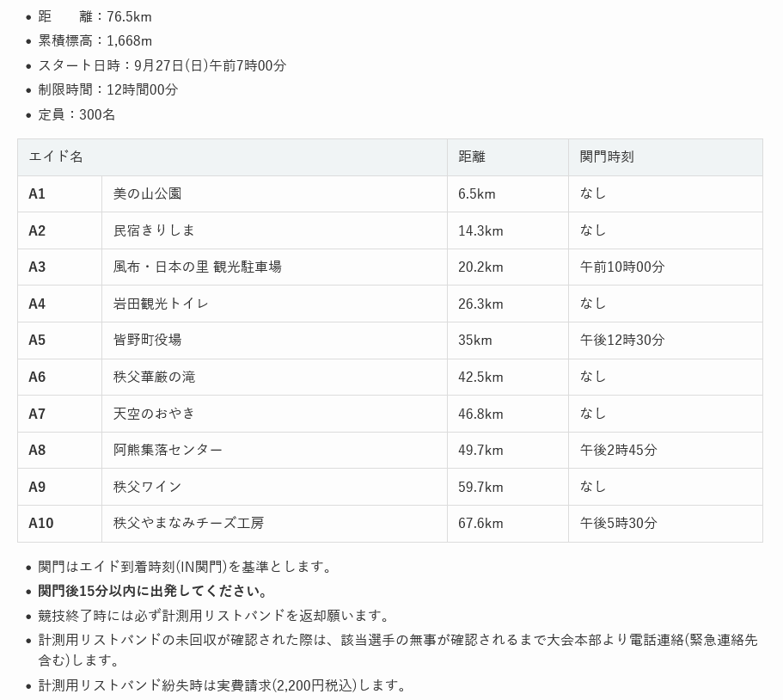Select the 天空のおやき cell
Viewport: 783px width, 700px height.
click(155, 414)
